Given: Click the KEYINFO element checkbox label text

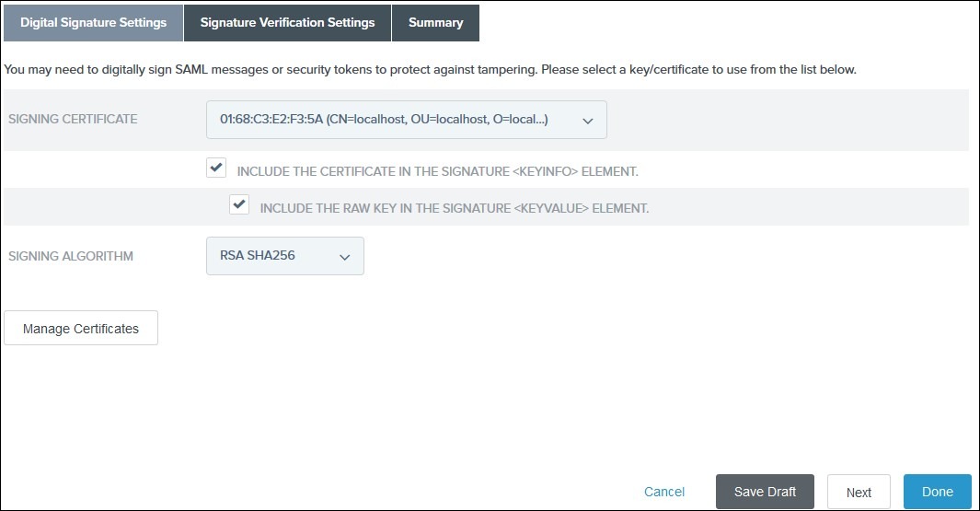Looking at the screenshot, I should [x=437, y=171].
